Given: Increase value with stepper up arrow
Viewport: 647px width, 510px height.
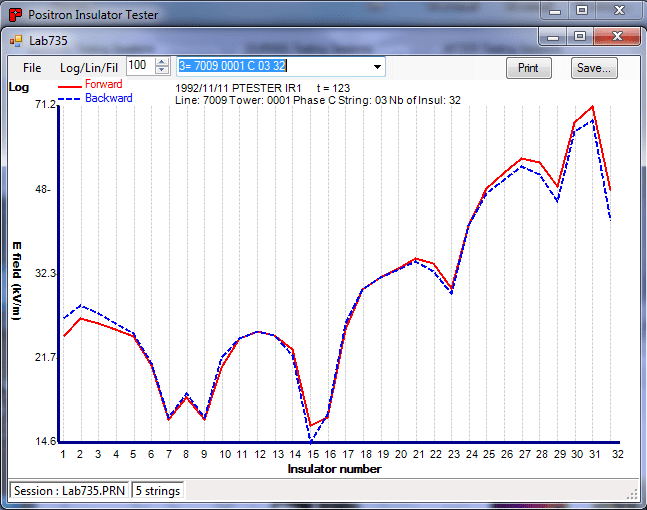Looking at the screenshot, I should [x=162, y=62].
